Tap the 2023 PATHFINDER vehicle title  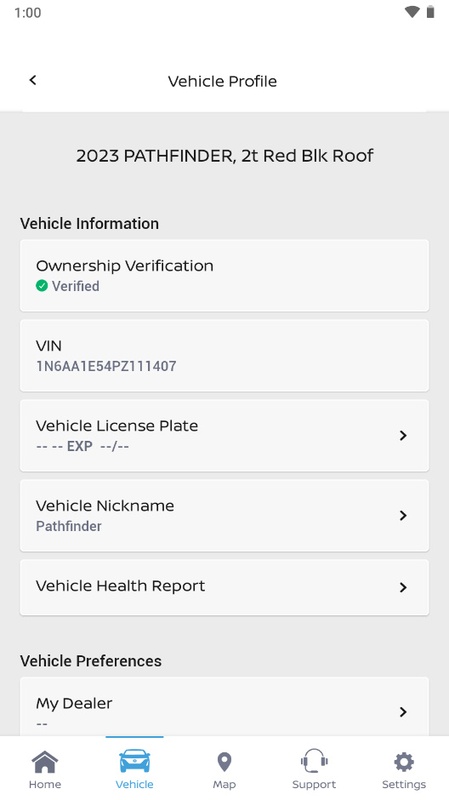tap(224, 156)
